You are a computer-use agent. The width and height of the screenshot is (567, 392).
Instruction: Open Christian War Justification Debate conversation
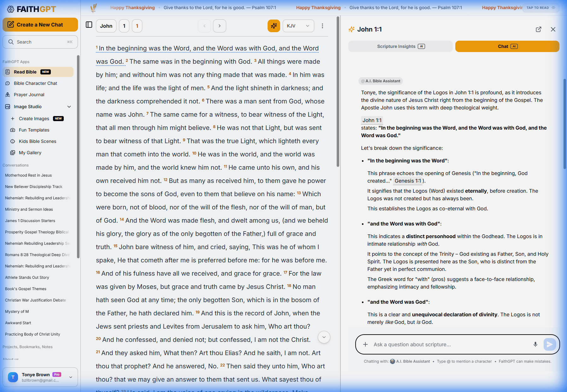(x=35, y=300)
